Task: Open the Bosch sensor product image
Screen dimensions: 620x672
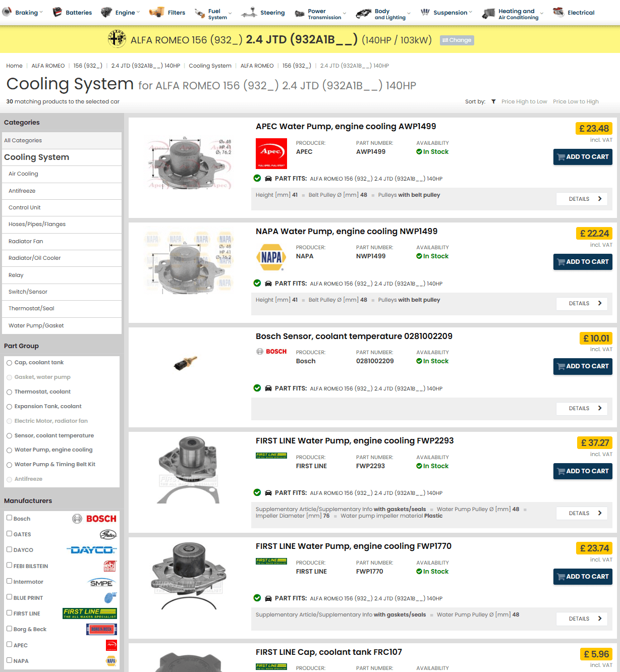Action: [186, 363]
